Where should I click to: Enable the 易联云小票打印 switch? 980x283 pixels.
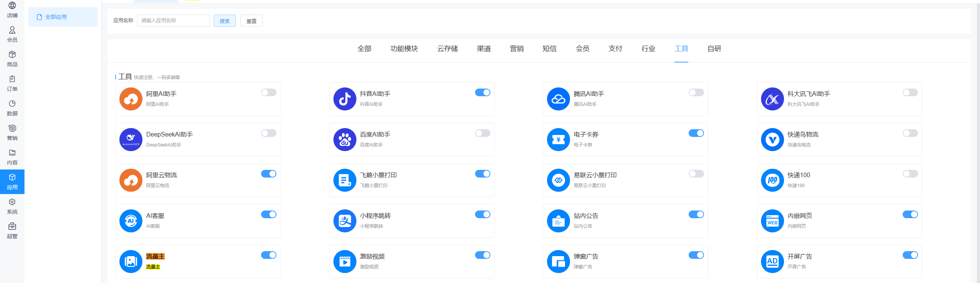click(x=696, y=174)
